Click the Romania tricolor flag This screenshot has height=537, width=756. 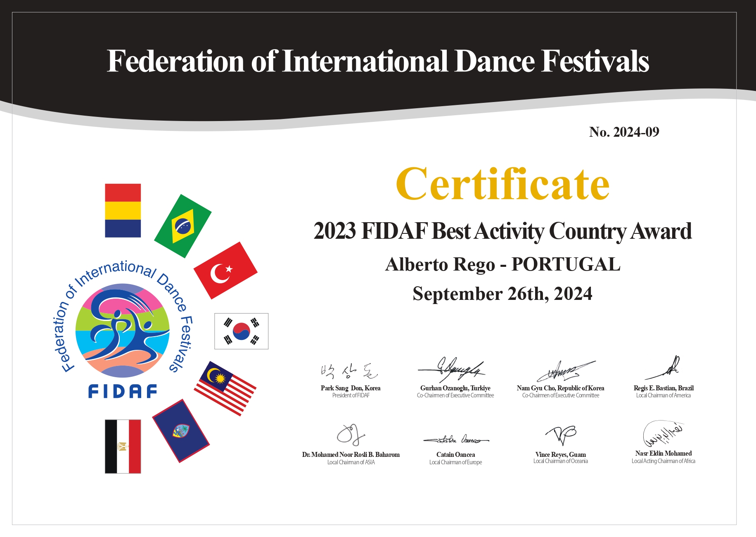[123, 211]
